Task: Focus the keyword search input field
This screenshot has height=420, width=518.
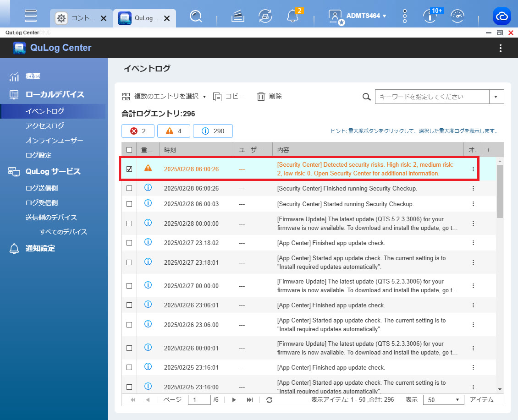Action: (432, 97)
